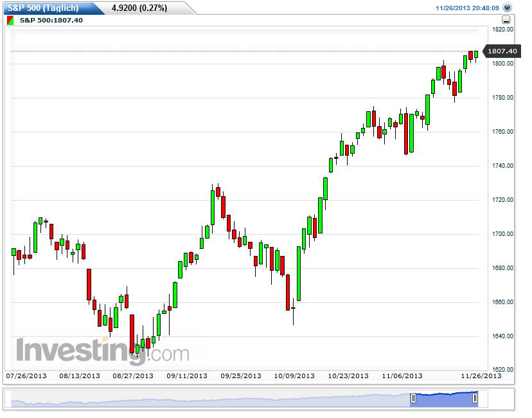
Task: Click the 10/09/2013 date axis label
Action: pyautogui.click(x=294, y=376)
